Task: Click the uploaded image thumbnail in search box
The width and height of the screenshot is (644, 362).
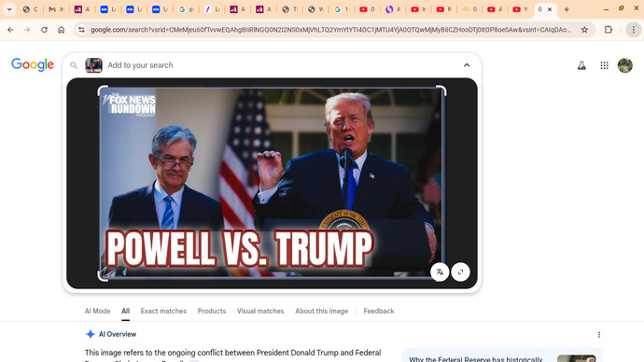Action: [93, 65]
